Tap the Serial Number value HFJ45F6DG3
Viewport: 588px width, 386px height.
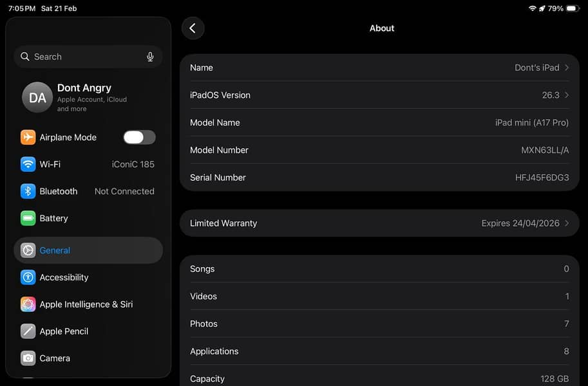click(542, 178)
